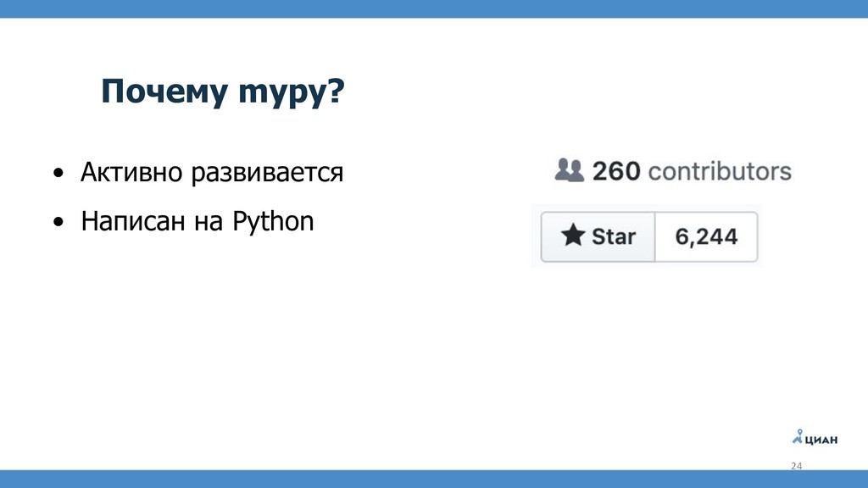Click the word развивается in first bullet

pos(267,173)
